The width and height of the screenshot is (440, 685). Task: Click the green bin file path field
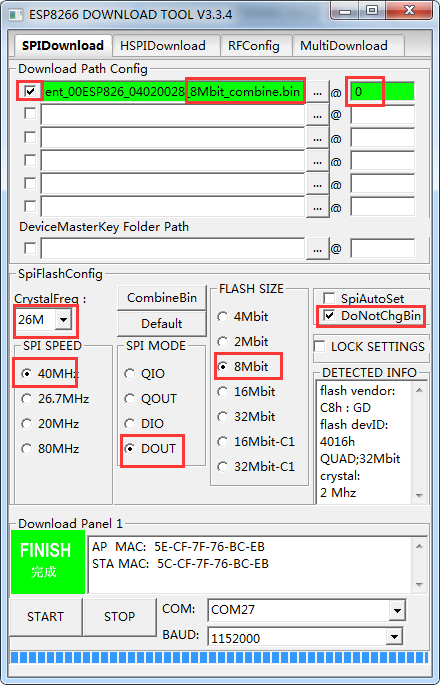(173, 92)
